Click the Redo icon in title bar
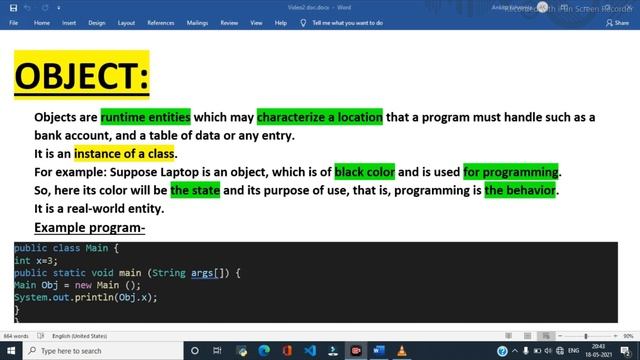Screen dimensions: 640x360 pos(44,8)
